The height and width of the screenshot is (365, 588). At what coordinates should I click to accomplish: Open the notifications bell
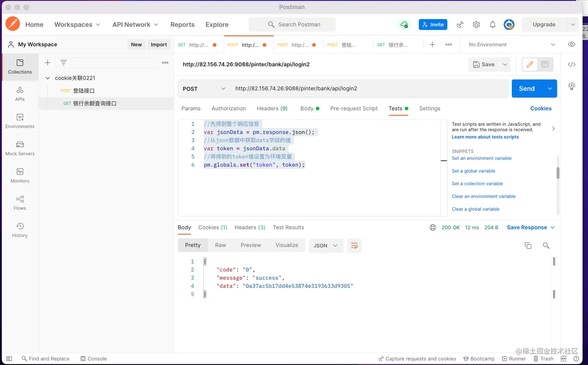pos(493,25)
